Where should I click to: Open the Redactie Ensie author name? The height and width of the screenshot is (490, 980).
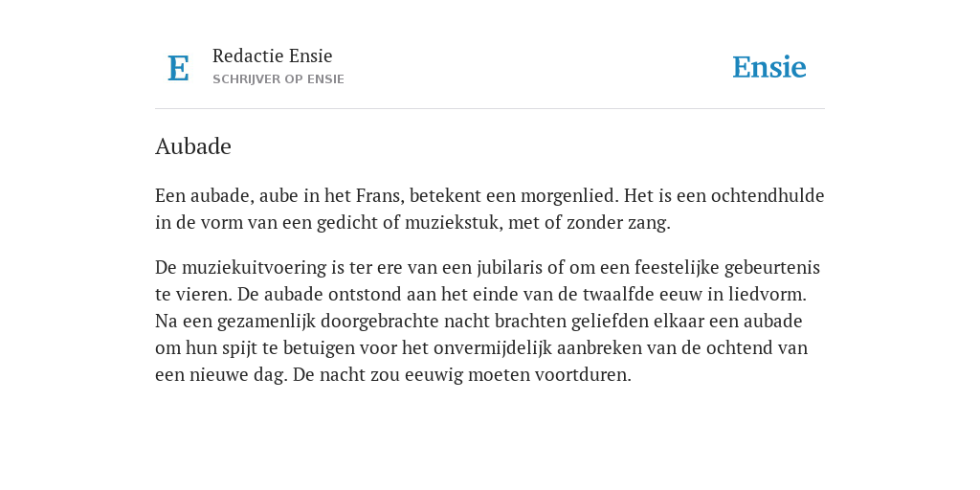click(x=273, y=56)
